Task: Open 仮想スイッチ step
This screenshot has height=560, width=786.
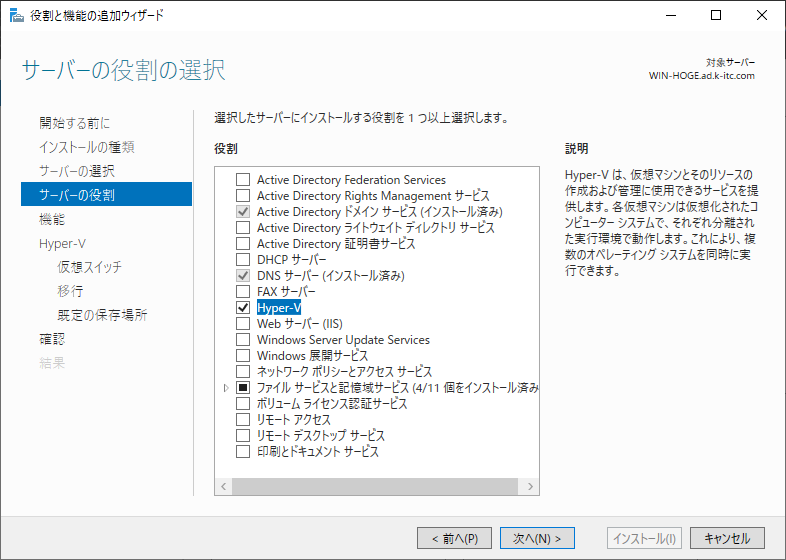Action: click(89, 267)
